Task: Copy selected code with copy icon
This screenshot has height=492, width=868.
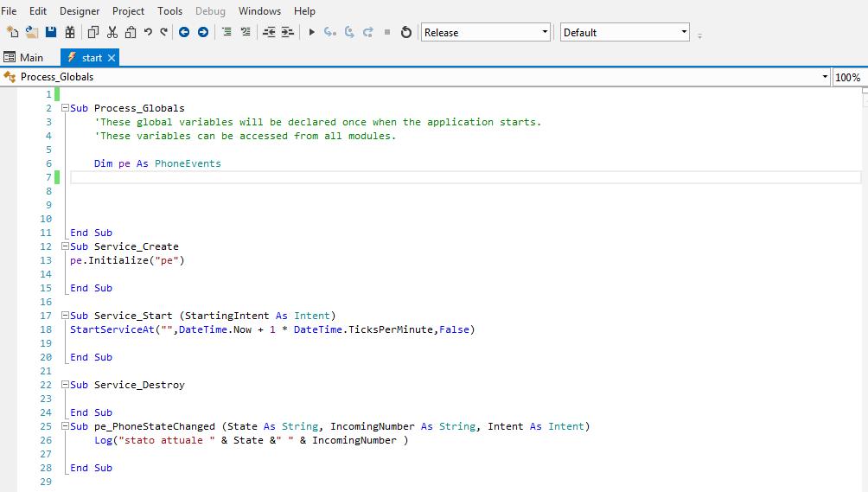Action: tap(93, 32)
